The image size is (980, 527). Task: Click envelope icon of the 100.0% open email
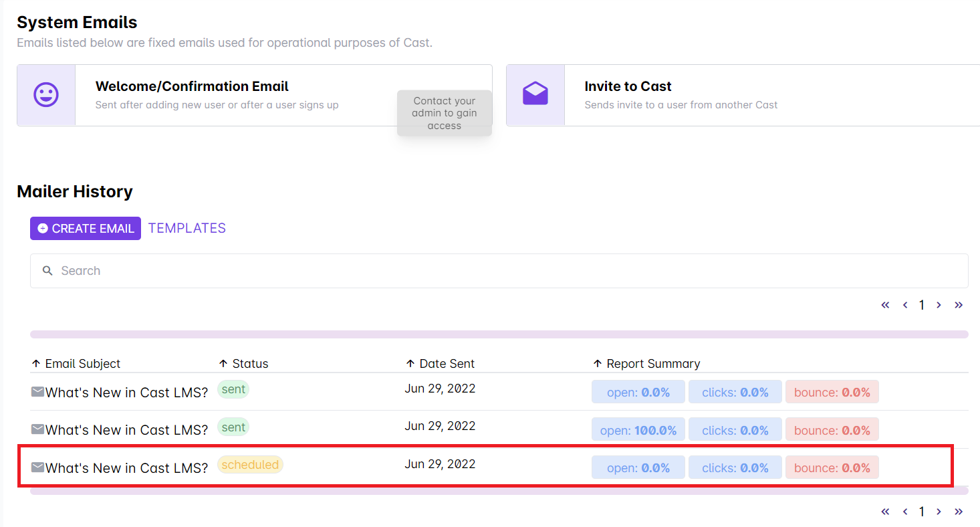37,429
